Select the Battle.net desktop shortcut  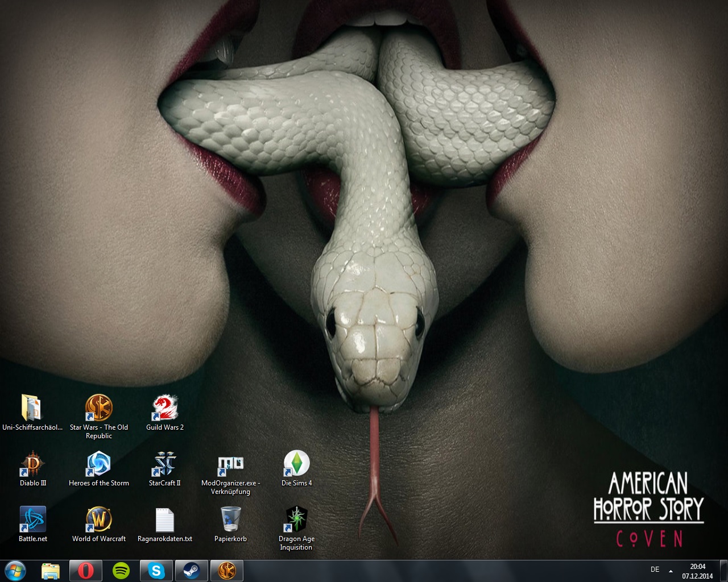32,519
